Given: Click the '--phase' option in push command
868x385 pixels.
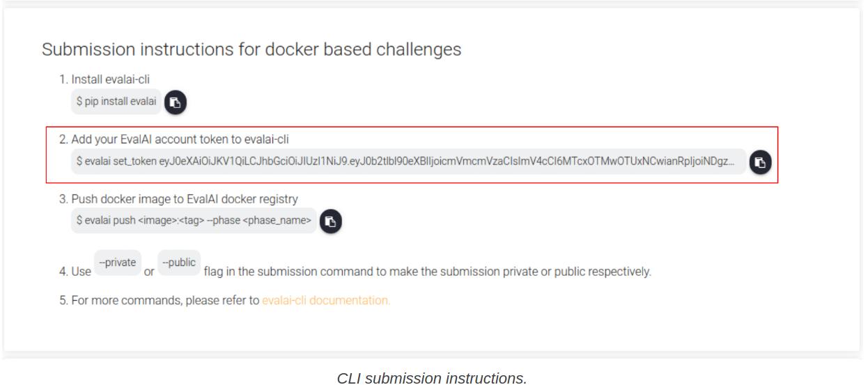Looking at the screenshot, I should 222,221.
